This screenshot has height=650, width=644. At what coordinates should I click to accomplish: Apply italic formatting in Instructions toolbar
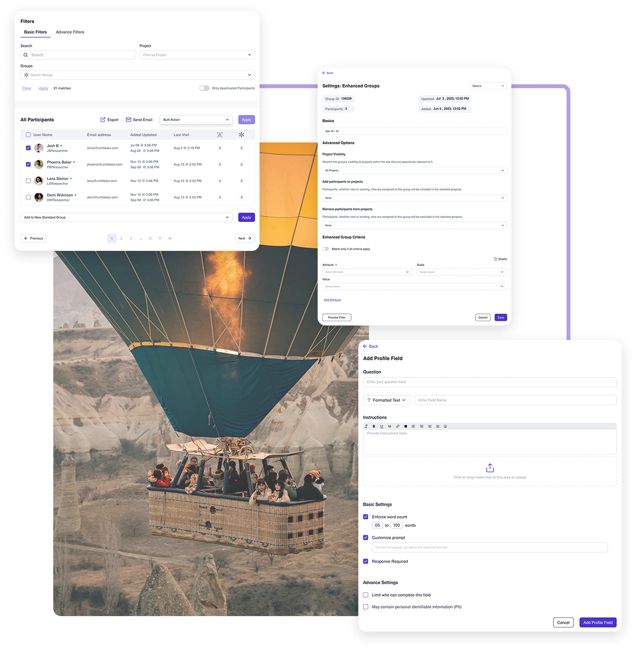(366, 426)
